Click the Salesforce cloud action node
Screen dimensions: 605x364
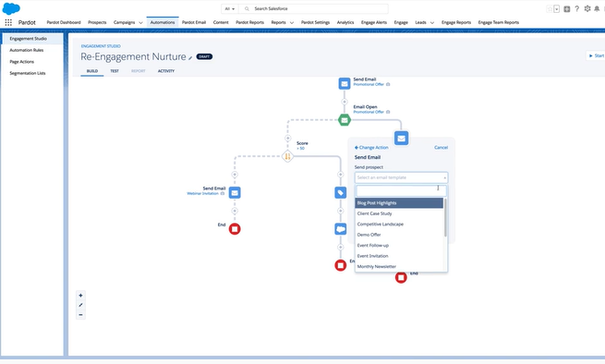[x=340, y=229]
